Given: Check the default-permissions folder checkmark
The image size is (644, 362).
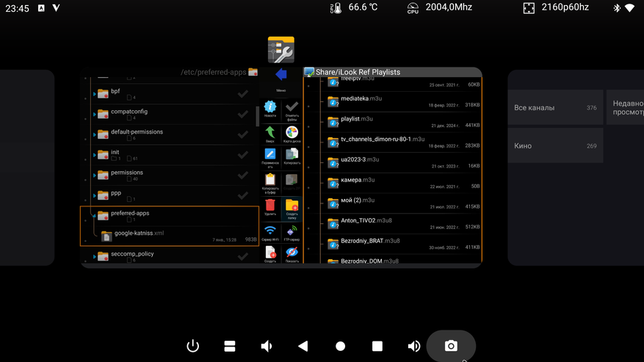Looking at the screenshot, I should [243, 134].
